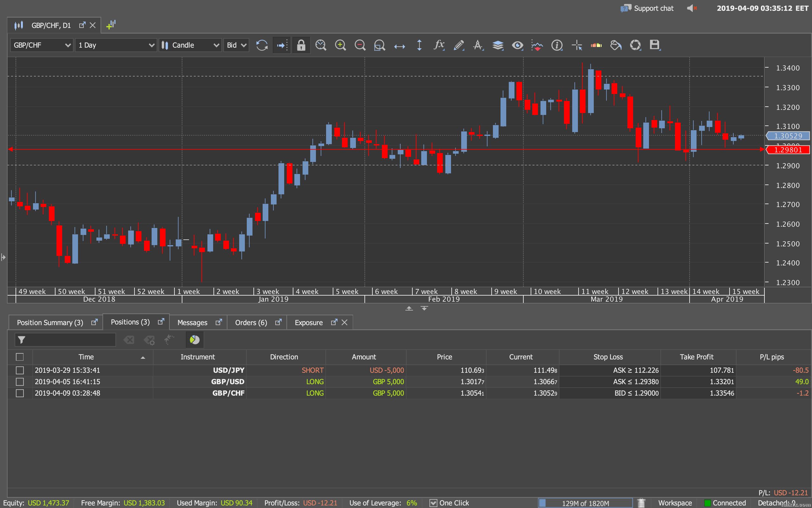
Task: Open the chart info icon
Action: (557, 45)
